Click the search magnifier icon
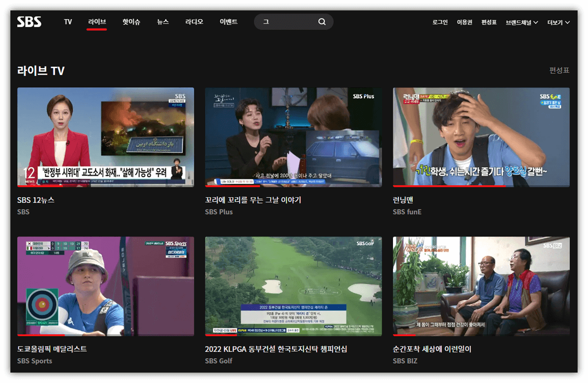 pos(322,22)
